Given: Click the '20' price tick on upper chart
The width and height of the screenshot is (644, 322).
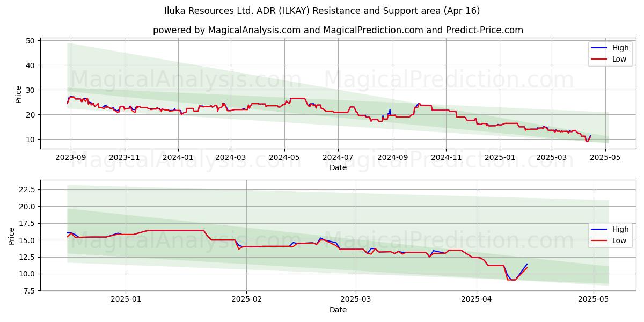Looking at the screenshot, I should coord(31,115).
